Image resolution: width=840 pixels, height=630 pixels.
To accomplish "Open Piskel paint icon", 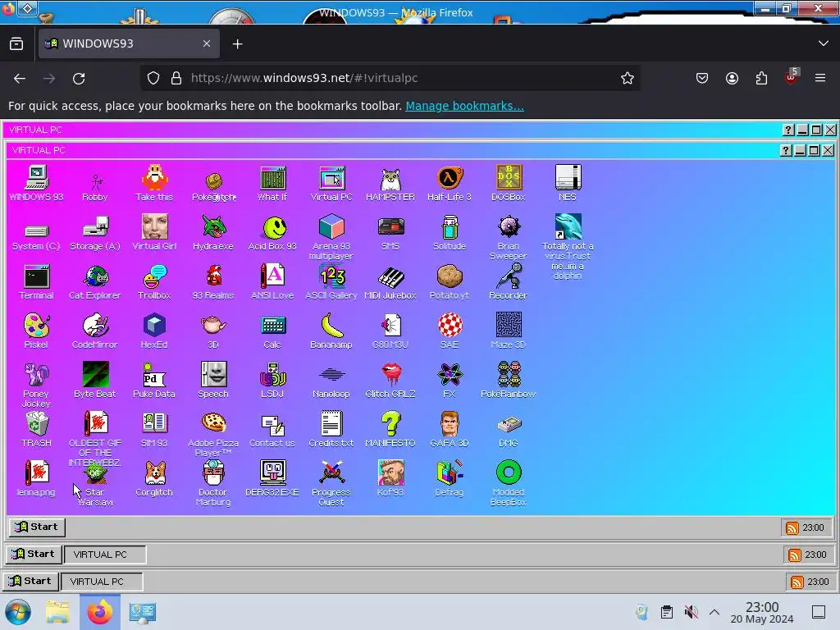I will pos(36,331).
